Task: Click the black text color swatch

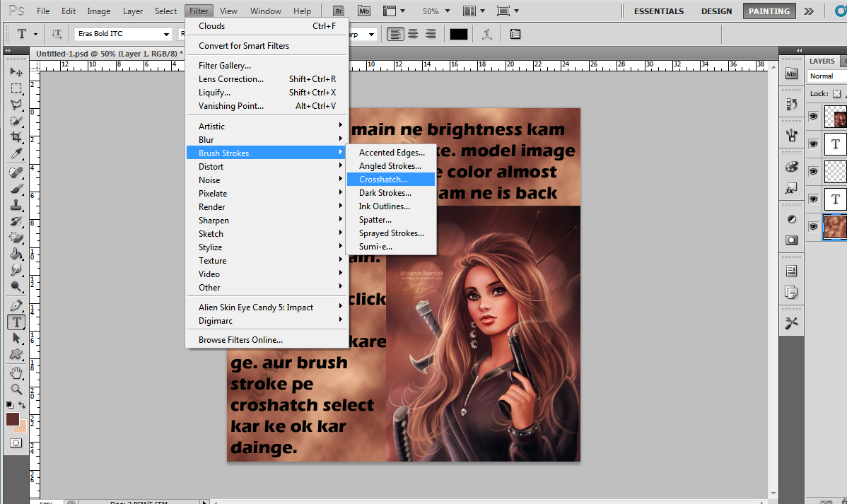Action: click(x=459, y=34)
